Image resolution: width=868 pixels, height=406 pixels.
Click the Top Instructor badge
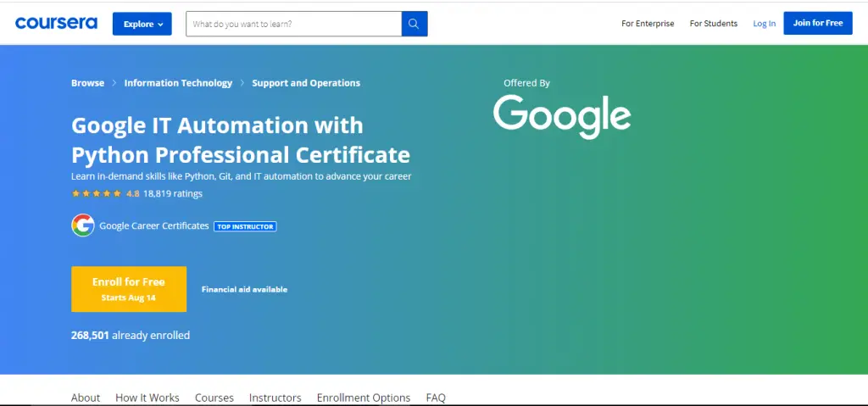tap(245, 226)
